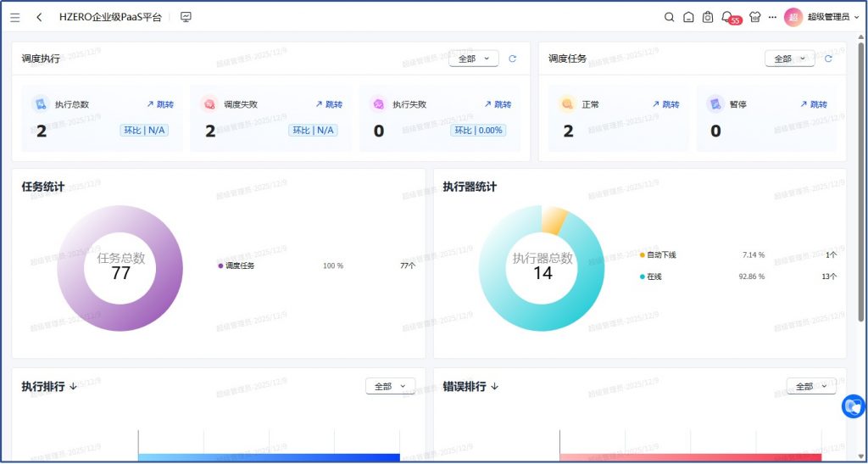Toggle the 调度任务 legend item in 任务统计
Image resolution: width=868 pixels, height=464 pixels.
[x=237, y=266]
